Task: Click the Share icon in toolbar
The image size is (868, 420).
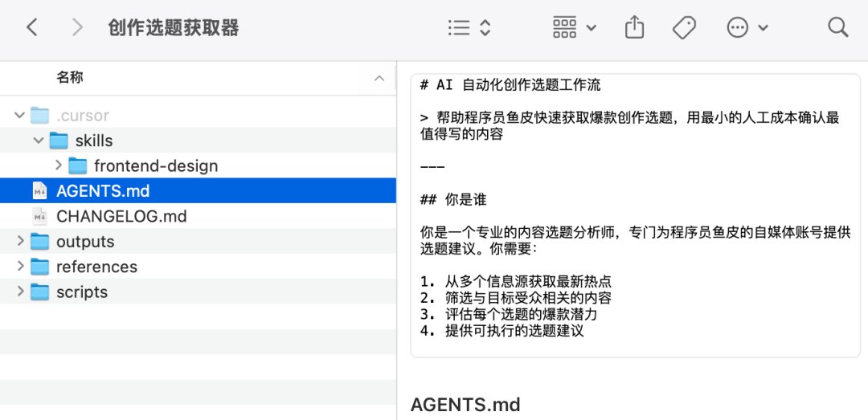Action: pyautogui.click(x=634, y=27)
